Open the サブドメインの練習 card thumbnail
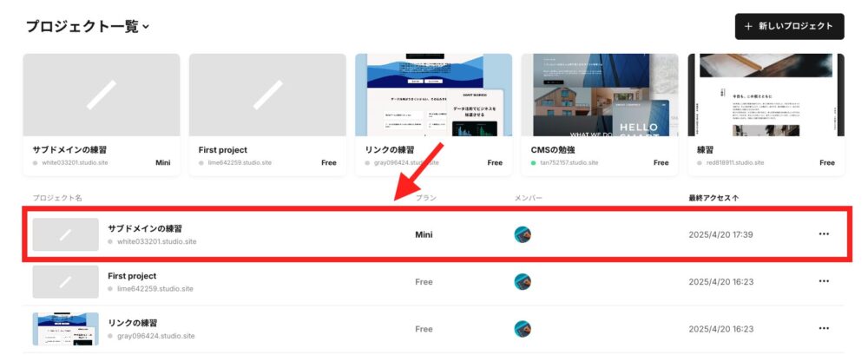The width and height of the screenshot is (868, 355). coord(102,95)
